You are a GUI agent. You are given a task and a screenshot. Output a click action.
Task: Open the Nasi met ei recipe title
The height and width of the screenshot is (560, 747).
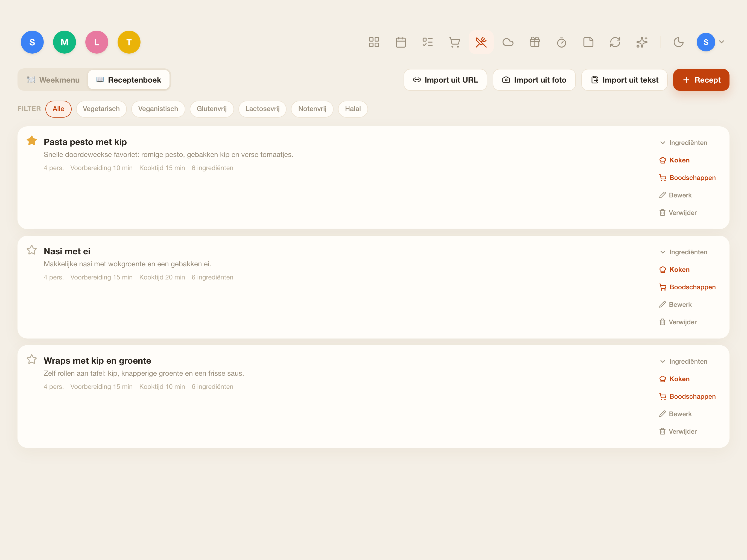(x=67, y=251)
